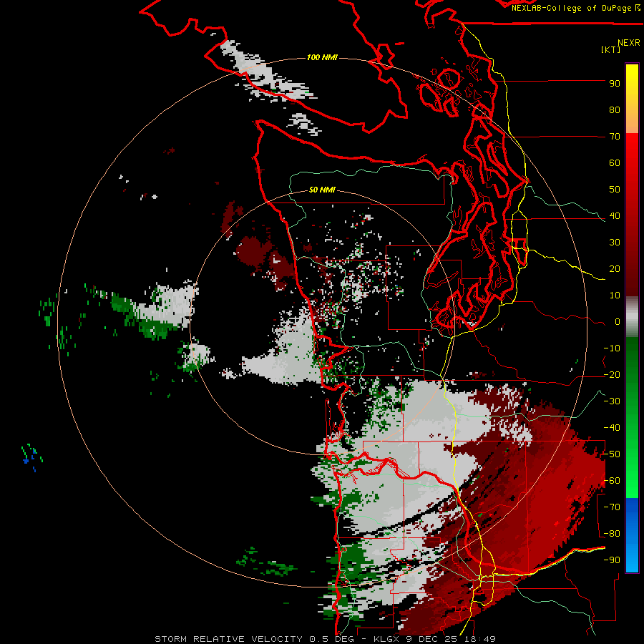Select the -10 value on the velocity scale
The height and width of the screenshot is (644, 644).
[612, 348]
